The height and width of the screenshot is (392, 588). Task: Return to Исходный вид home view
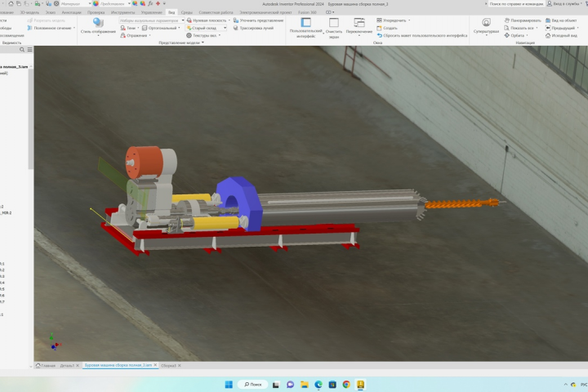[561, 36]
